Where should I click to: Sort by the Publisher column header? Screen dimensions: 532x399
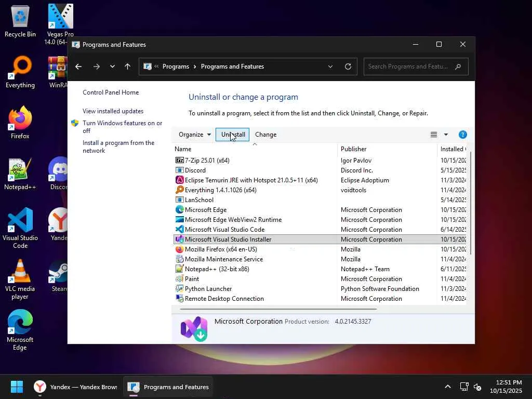pyautogui.click(x=387, y=149)
